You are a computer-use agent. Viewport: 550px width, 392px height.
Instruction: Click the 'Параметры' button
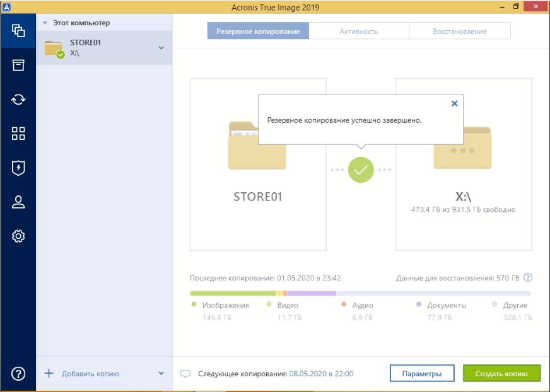point(422,374)
